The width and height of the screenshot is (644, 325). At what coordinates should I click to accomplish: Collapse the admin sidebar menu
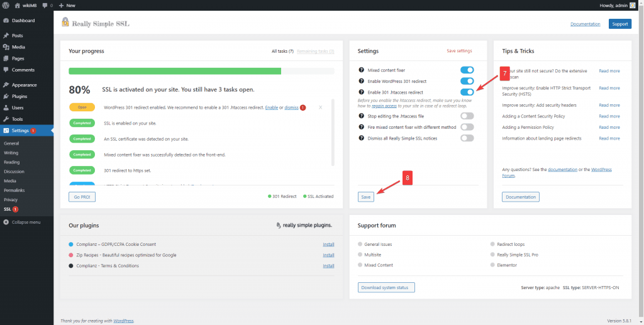[22, 222]
